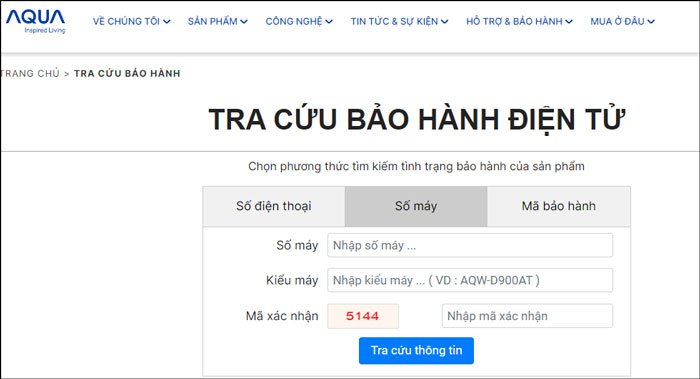The width and height of the screenshot is (700, 379).
Task: Expand HỖ TRỢ & BẢO HÀNH menu
Action: tap(519, 21)
